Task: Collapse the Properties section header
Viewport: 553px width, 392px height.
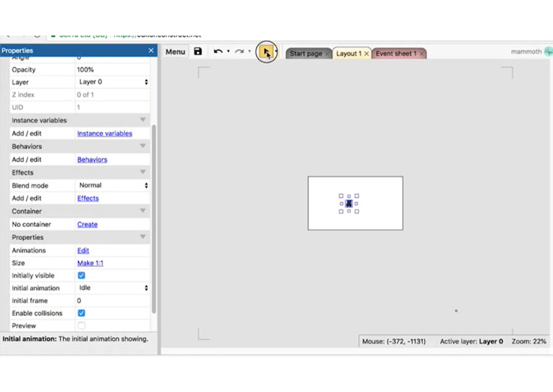Action: pyautogui.click(x=143, y=237)
